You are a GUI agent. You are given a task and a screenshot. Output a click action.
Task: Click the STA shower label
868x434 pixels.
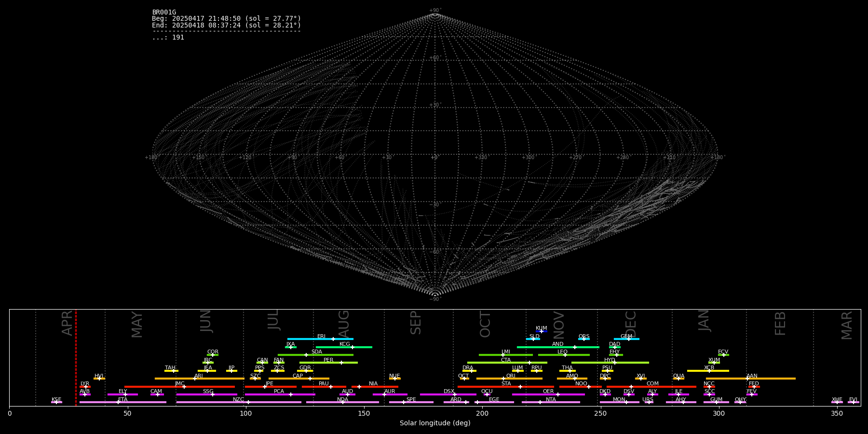point(506,384)
